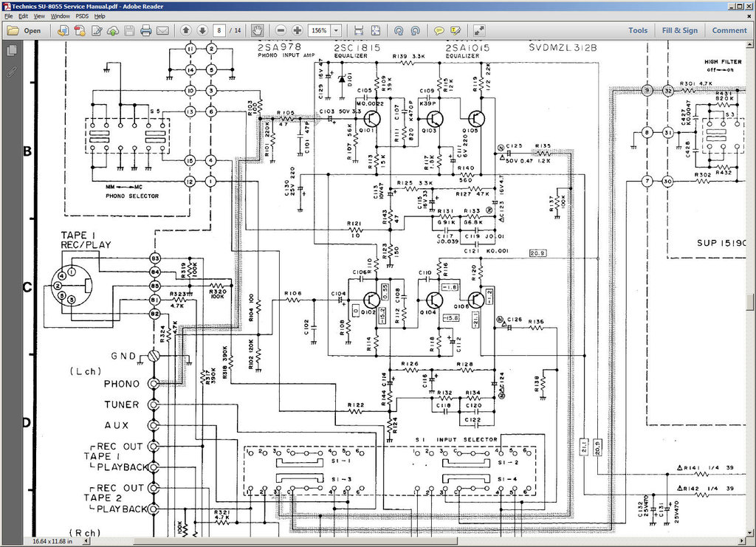The image size is (756, 547).
Task: Click the fit width scrolling icon
Action: [x=359, y=30]
